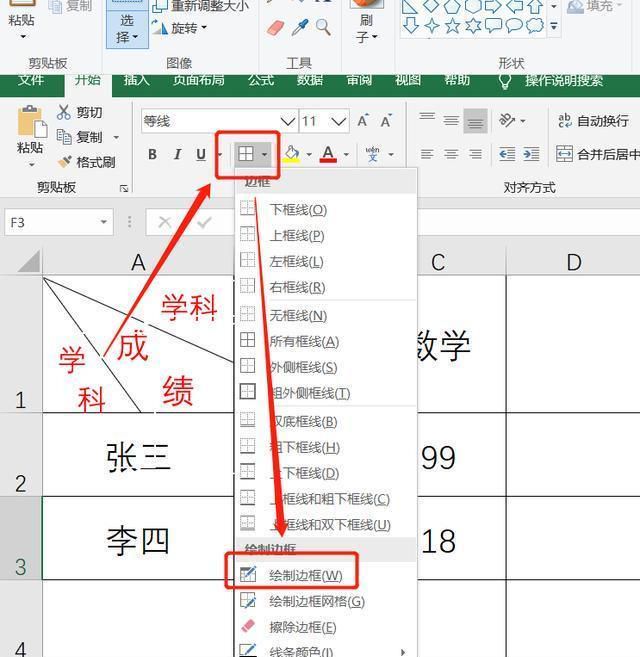This screenshot has height=657, width=640.
Task: Open the Excel 复制 dropdown arrow
Action: point(116,137)
